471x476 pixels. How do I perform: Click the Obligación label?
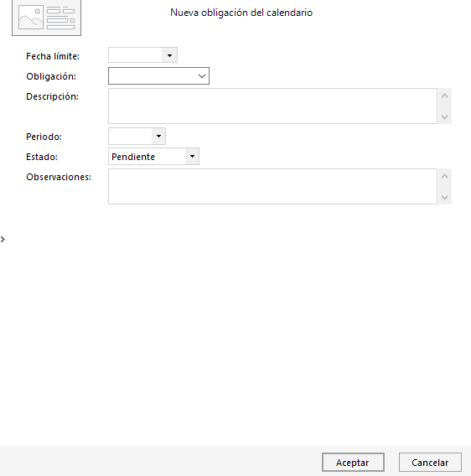(x=51, y=76)
